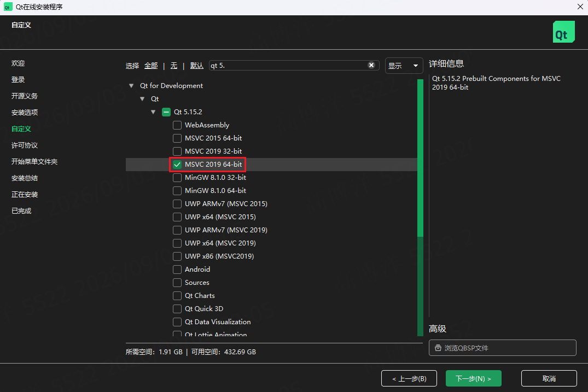Check UWP x64 (MSVC 2015)
This screenshot has width=588, height=392.
177,217
